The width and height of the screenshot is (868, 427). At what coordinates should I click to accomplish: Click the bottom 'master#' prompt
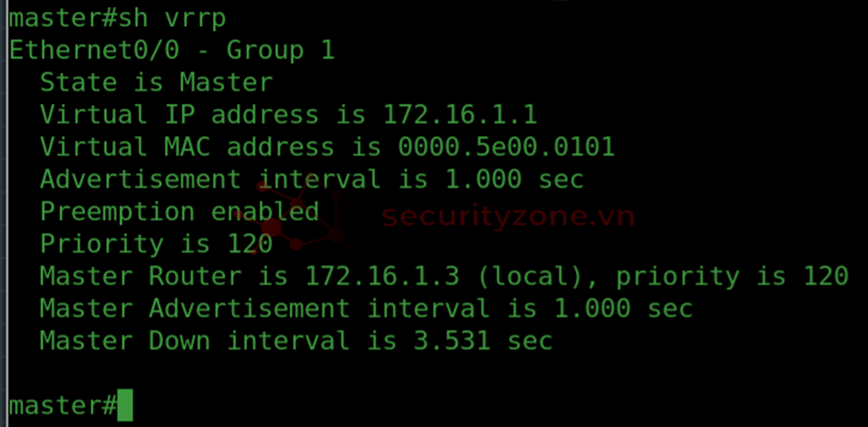pyautogui.click(x=62, y=406)
